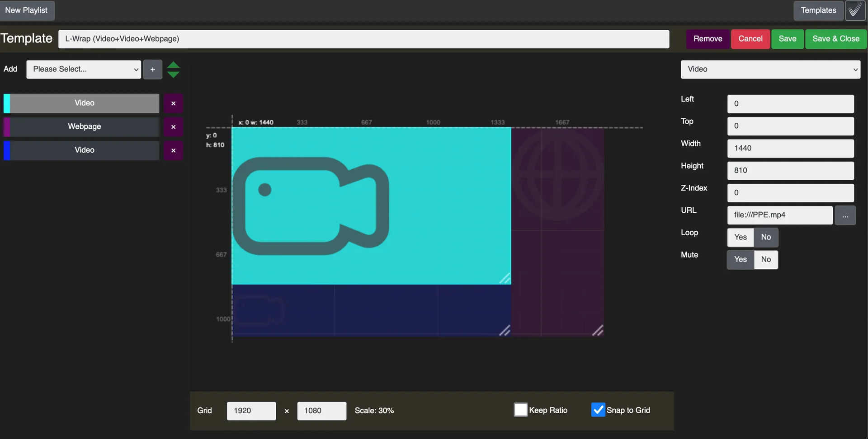
Task: Set Mute to No
Action: (766, 260)
